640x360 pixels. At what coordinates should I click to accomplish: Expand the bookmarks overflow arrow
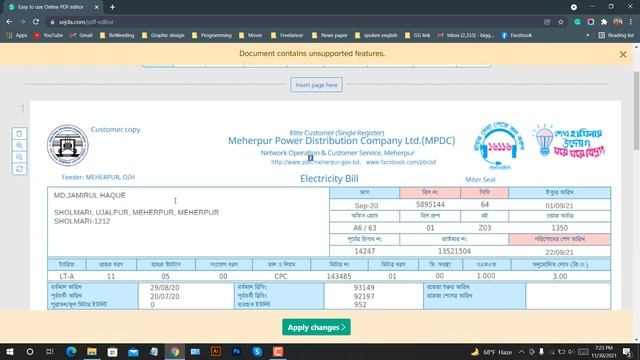tap(588, 36)
